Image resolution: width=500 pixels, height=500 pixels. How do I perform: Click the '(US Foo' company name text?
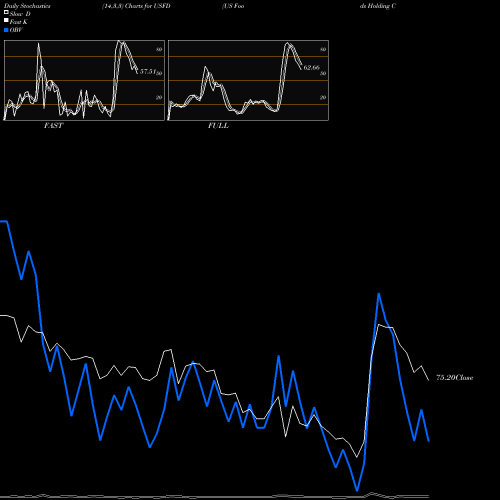pos(233,6)
